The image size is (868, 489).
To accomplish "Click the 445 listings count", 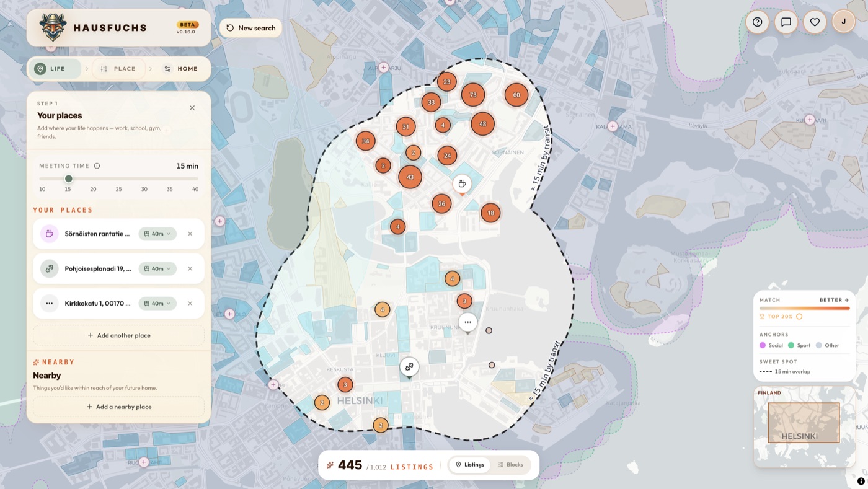I will coord(350,465).
